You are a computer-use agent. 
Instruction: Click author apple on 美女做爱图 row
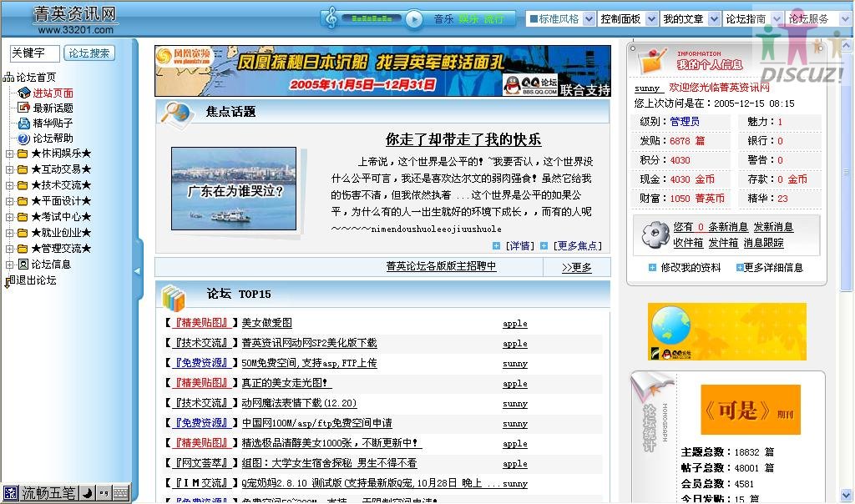click(x=514, y=323)
